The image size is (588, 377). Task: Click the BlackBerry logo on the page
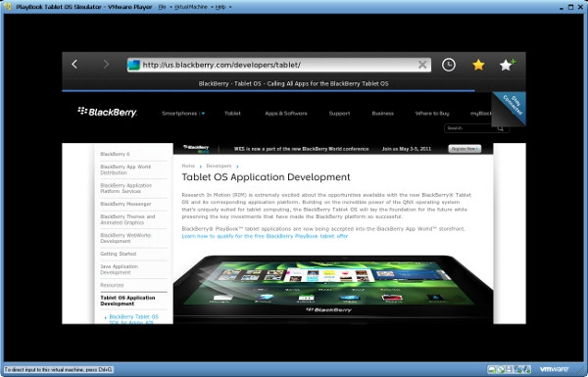tap(107, 112)
